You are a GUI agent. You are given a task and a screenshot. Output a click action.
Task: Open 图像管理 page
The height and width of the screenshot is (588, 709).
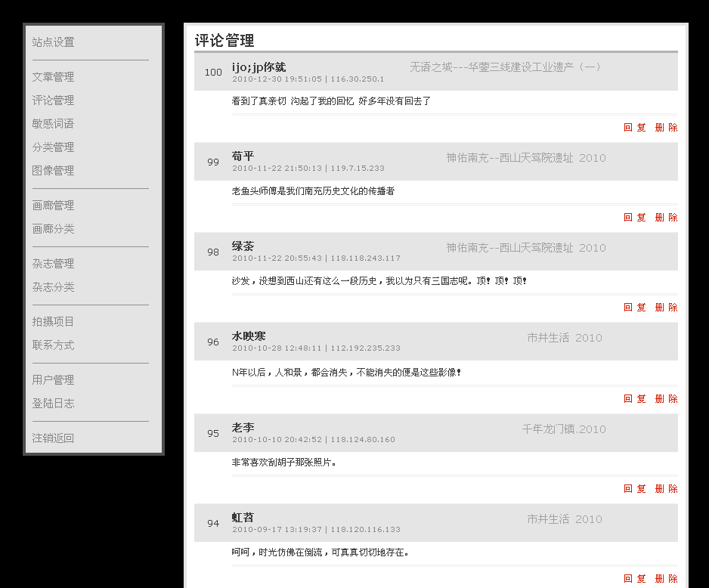tap(53, 171)
